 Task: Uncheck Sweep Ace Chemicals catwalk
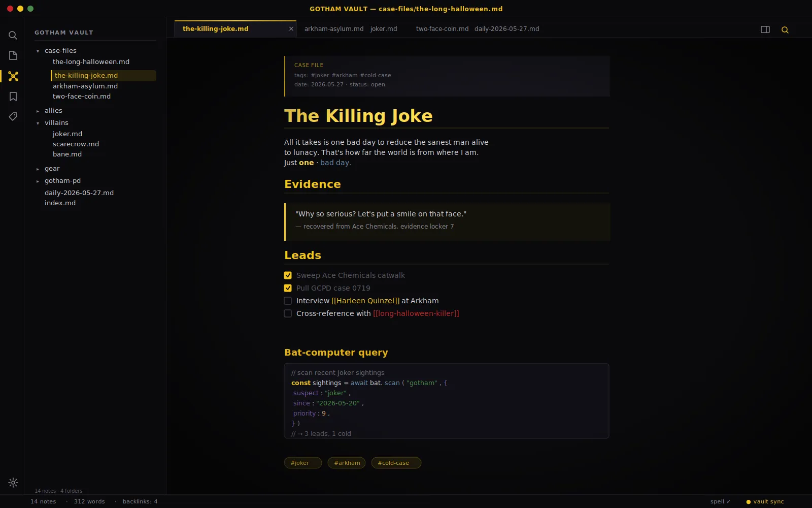tap(288, 275)
